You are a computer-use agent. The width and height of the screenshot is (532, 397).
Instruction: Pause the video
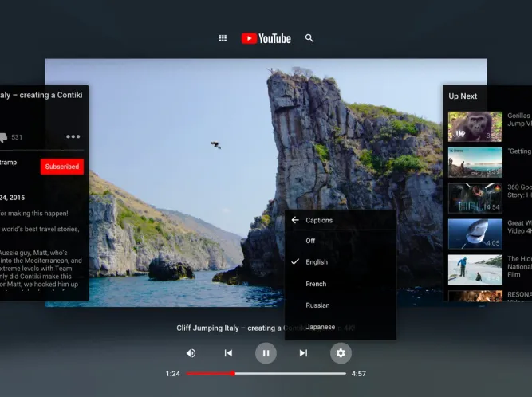pyautogui.click(x=266, y=353)
